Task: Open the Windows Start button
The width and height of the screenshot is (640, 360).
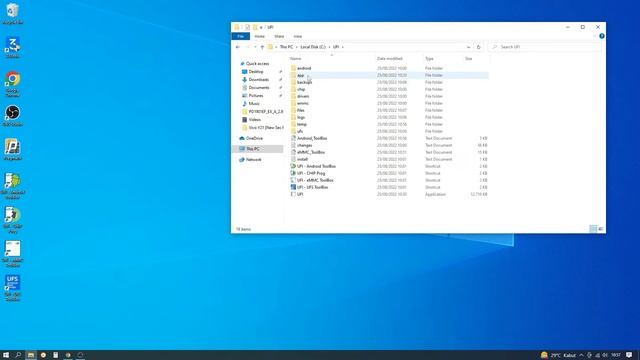Action: tap(6, 355)
